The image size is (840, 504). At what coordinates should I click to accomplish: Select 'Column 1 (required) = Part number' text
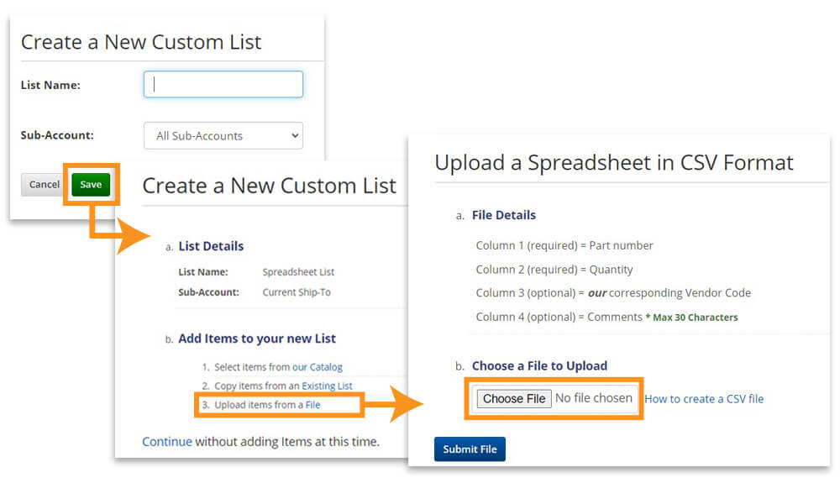[x=564, y=245]
